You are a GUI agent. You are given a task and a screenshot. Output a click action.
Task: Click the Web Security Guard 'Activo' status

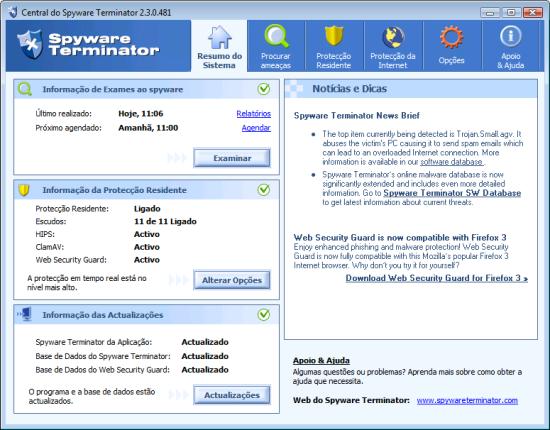147,260
